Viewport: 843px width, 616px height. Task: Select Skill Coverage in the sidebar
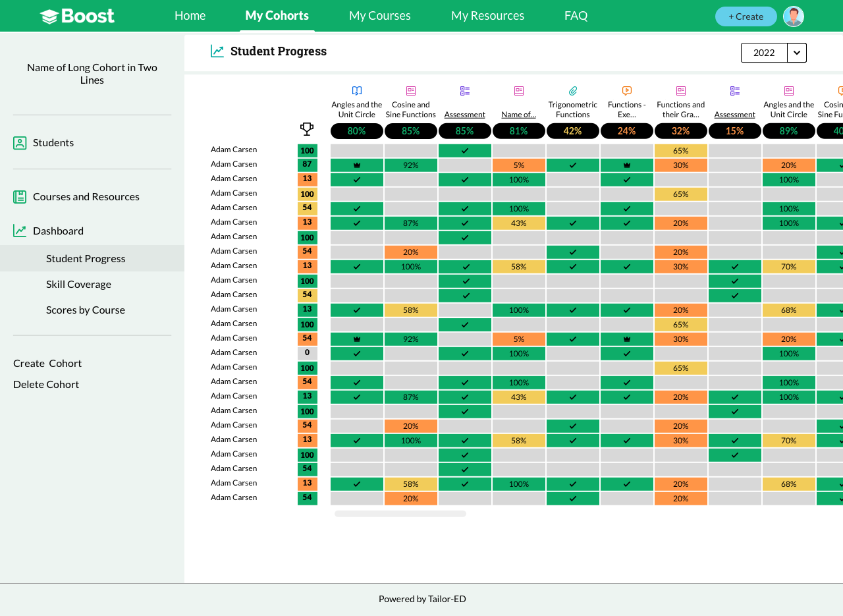[x=78, y=285]
